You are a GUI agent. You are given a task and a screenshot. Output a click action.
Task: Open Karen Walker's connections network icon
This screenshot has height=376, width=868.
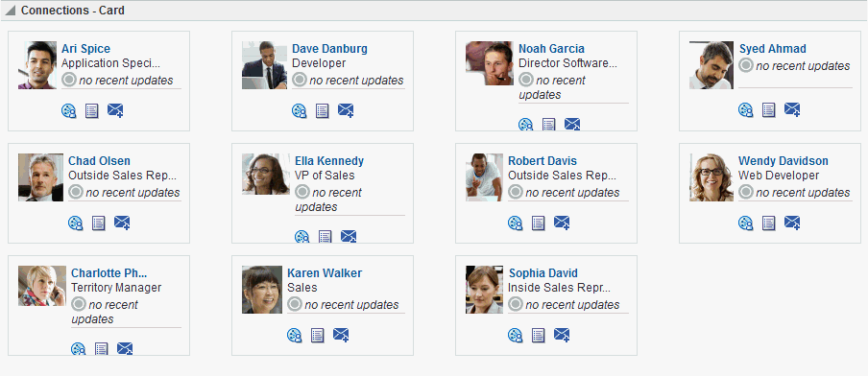click(x=295, y=336)
